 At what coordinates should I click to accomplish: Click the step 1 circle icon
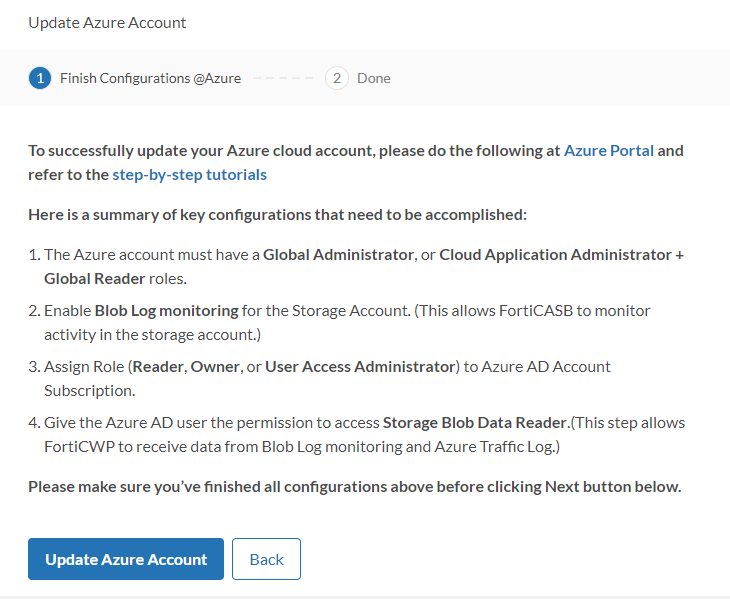tap(40, 78)
